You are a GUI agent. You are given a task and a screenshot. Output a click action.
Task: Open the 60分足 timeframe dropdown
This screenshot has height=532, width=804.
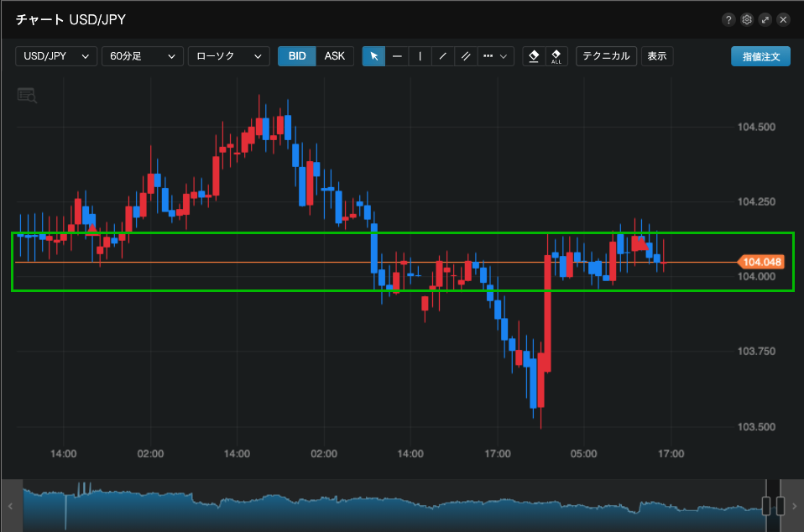pyautogui.click(x=143, y=56)
